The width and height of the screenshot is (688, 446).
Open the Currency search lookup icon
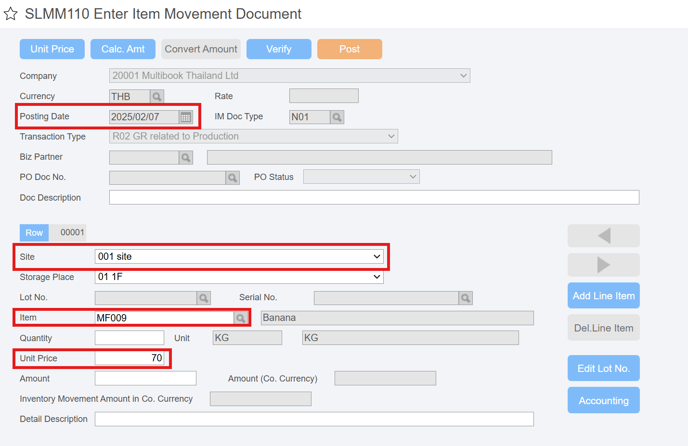click(x=157, y=96)
